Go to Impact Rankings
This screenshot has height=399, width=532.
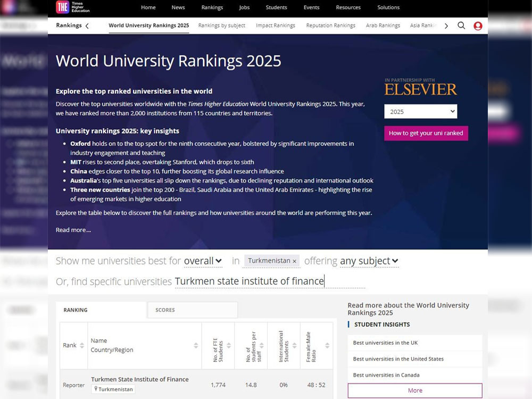pyautogui.click(x=276, y=26)
